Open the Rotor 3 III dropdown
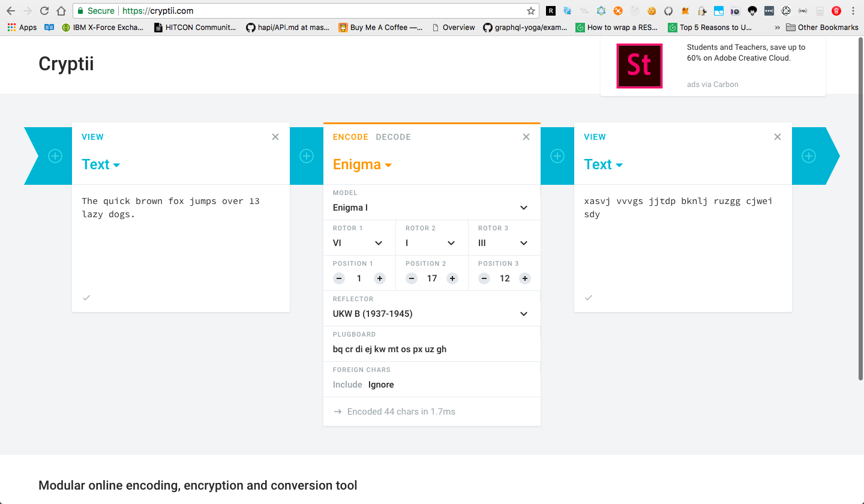 504,243
